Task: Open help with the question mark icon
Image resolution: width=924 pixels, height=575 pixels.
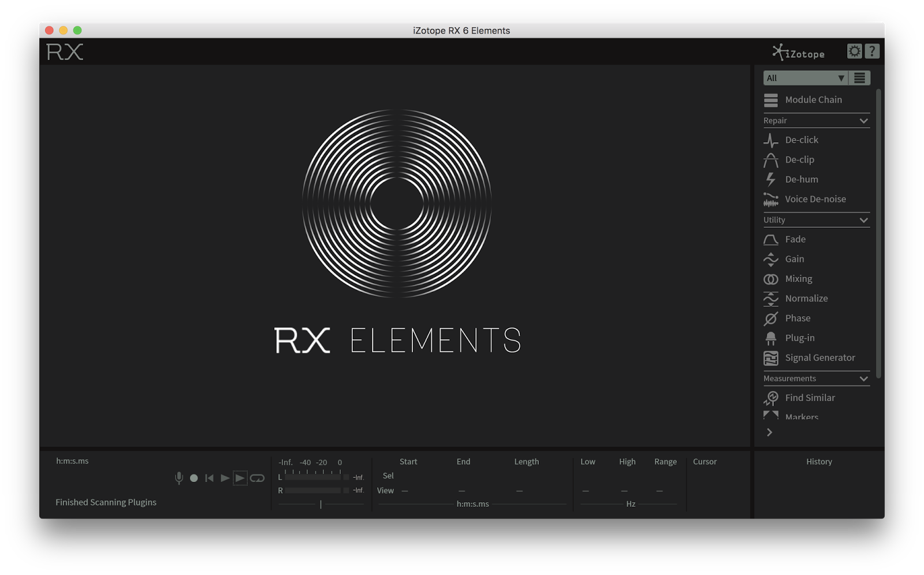Action: point(872,51)
